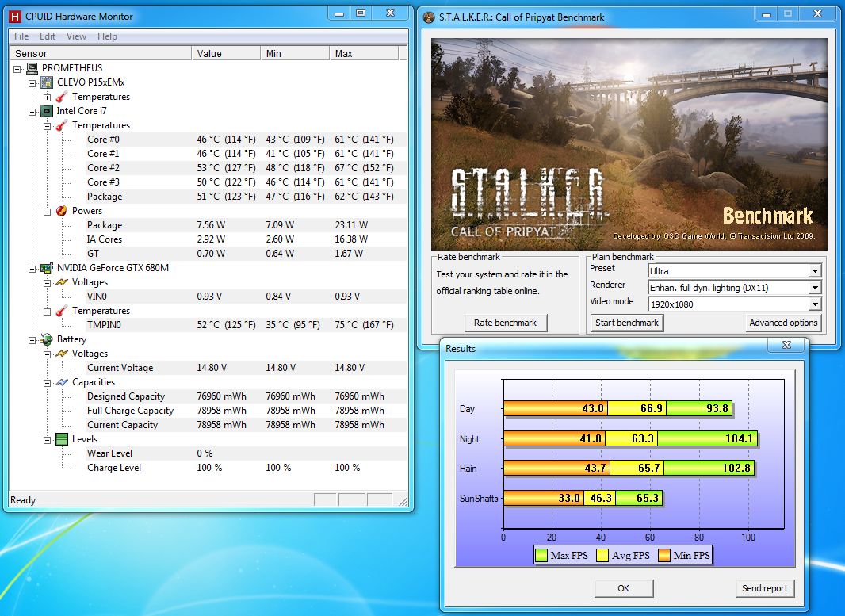
Task: Collapse the Battery node
Action: pyautogui.click(x=32, y=340)
